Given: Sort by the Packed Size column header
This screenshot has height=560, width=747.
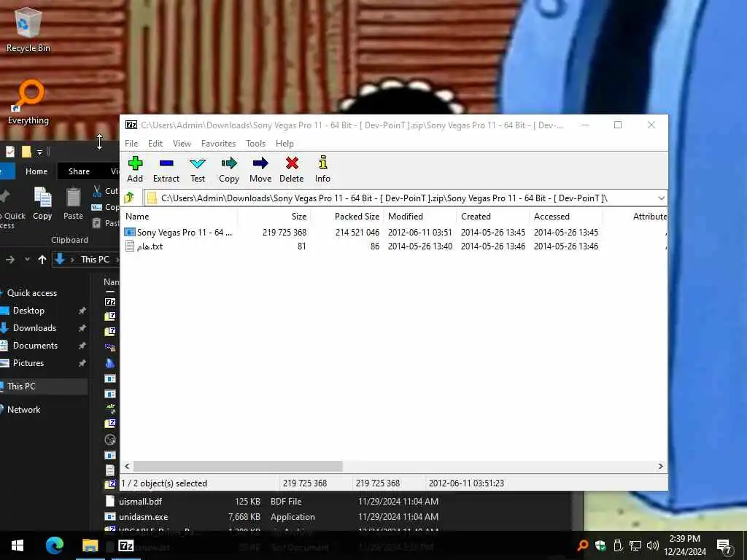Looking at the screenshot, I should click(347, 216).
